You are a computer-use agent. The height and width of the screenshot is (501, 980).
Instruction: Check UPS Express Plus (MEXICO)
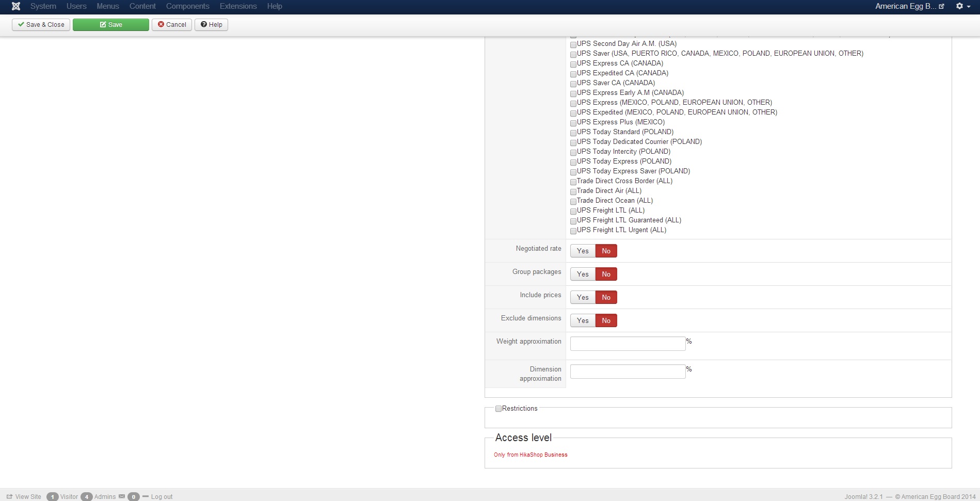click(573, 123)
